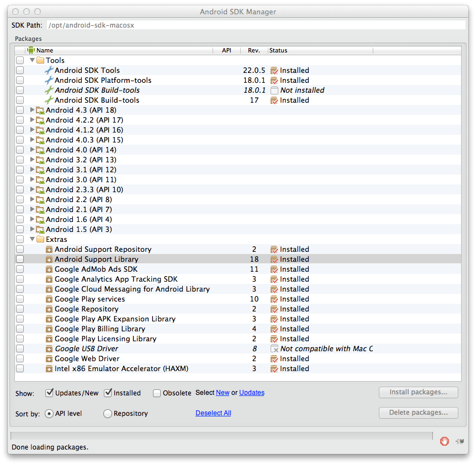
Task: Select the Android 4.0 (API 14) row
Action: pyautogui.click(x=238, y=150)
